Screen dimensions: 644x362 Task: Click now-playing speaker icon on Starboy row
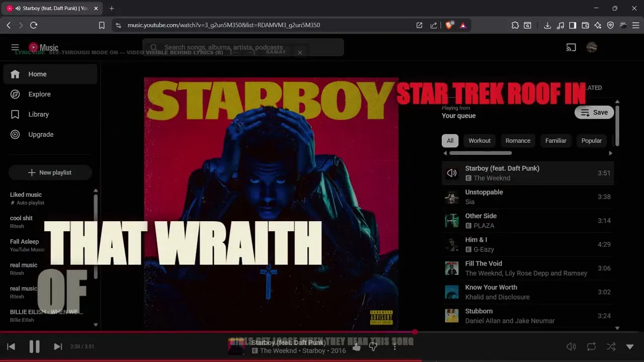click(x=452, y=173)
